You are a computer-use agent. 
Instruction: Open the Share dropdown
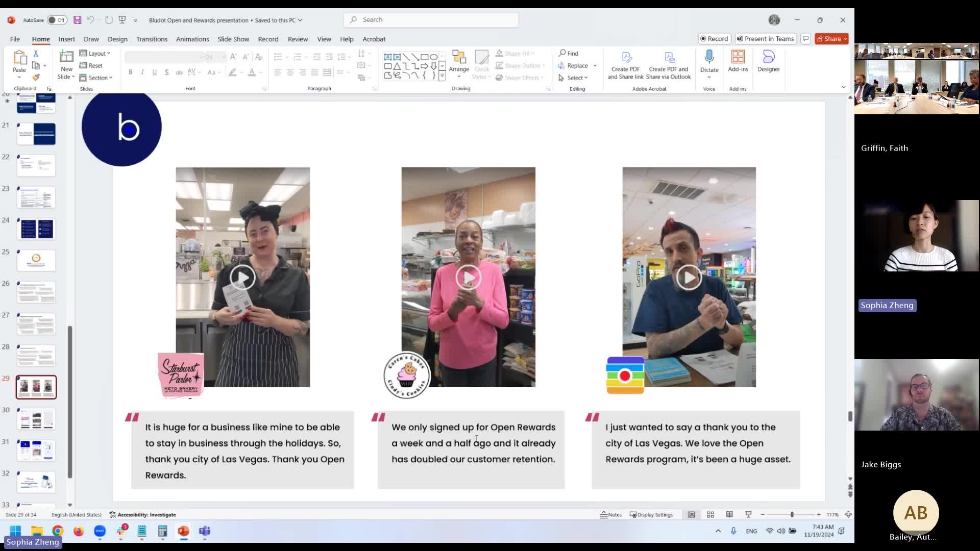tap(831, 39)
